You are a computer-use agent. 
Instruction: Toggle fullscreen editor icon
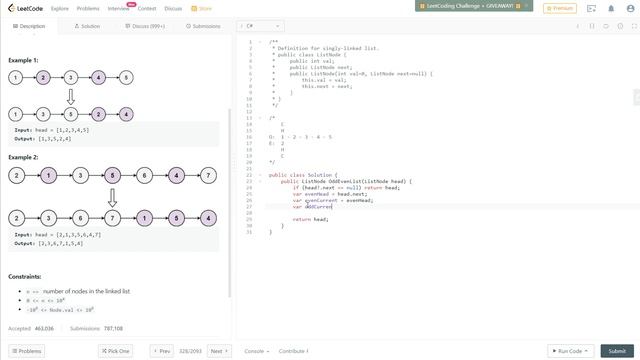tap(634, 26)
